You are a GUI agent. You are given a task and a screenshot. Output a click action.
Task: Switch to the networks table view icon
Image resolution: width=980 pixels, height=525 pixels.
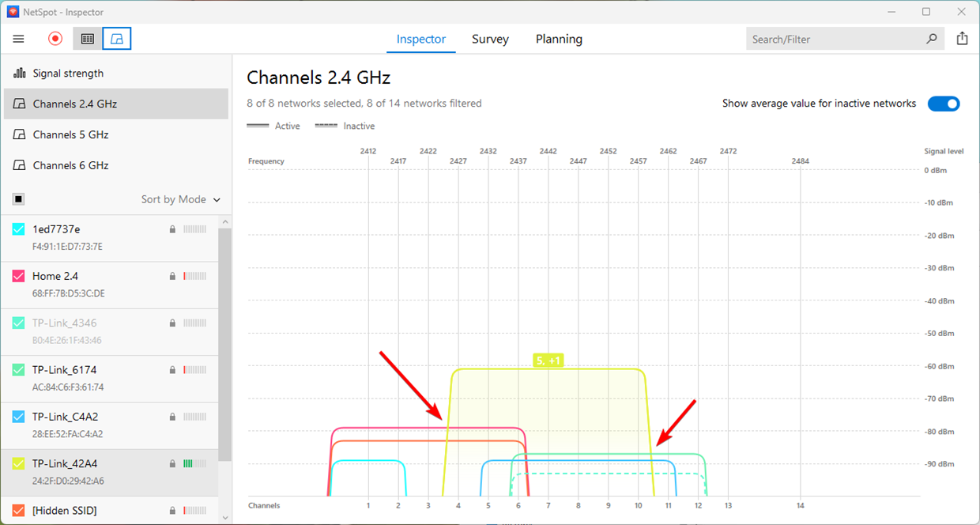coord(87,38)
